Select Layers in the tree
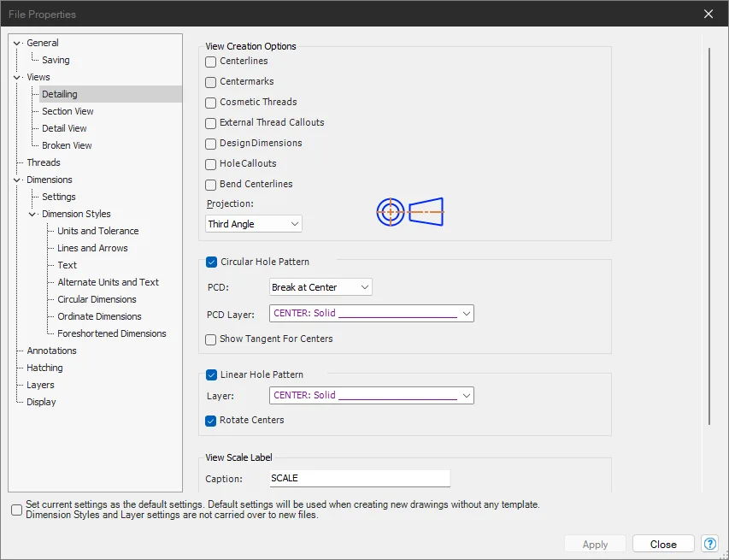 pos(40,385)
